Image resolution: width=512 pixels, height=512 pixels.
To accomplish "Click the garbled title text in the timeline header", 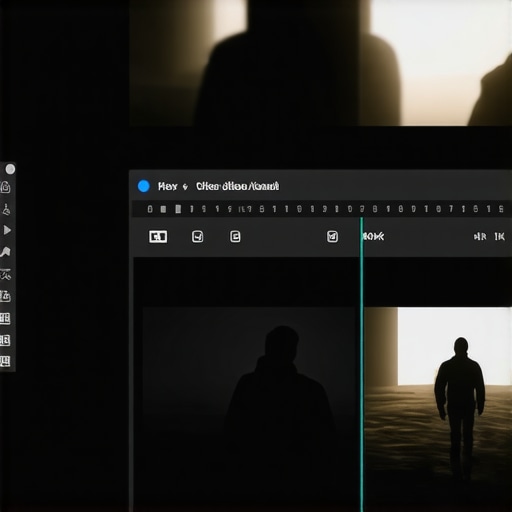I will [237, 186].
